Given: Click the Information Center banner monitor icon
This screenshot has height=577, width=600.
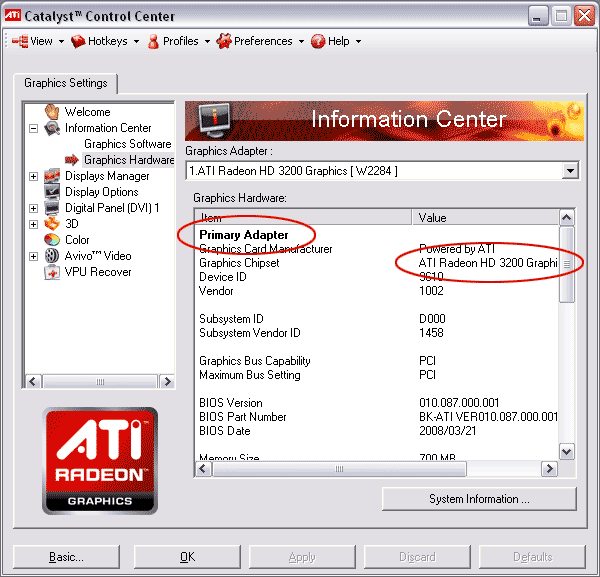Looking at the screenshot, I should (x=215, y=120).
